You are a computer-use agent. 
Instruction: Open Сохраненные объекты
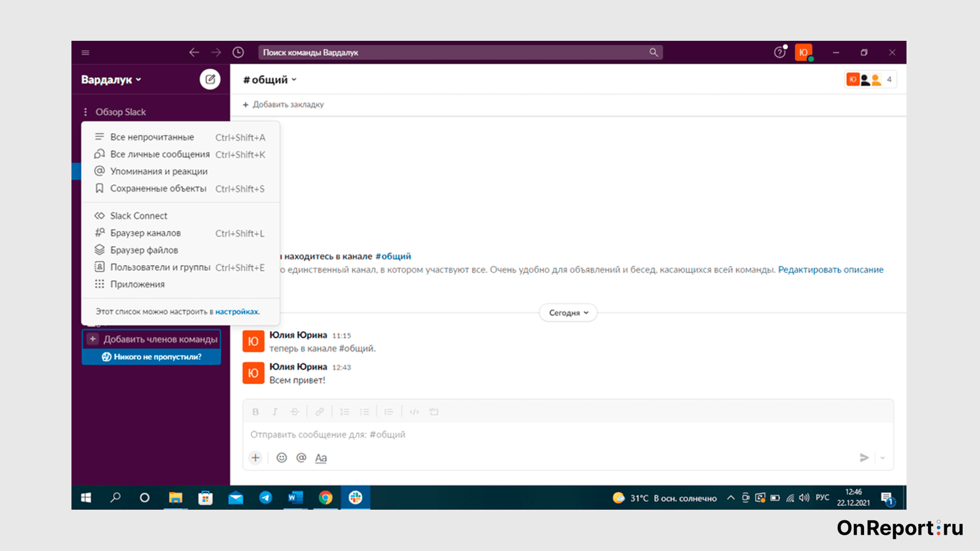tap(180, 189)
